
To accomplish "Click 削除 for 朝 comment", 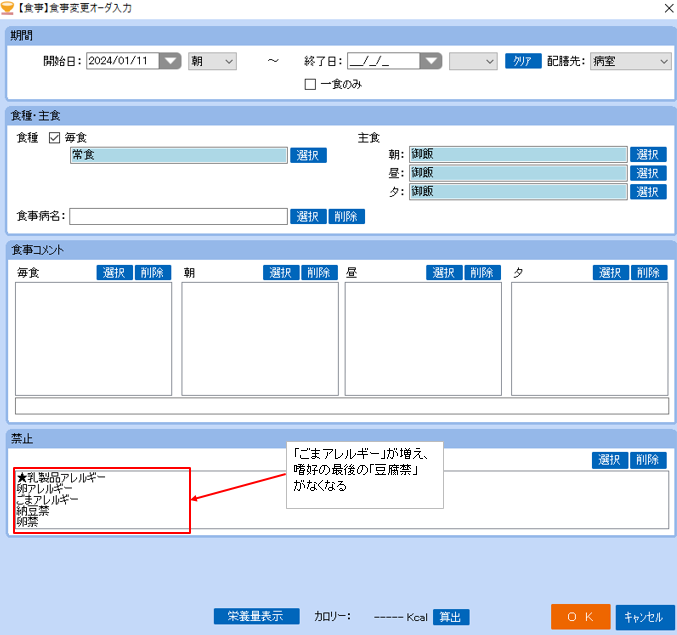I will (319, 272).
